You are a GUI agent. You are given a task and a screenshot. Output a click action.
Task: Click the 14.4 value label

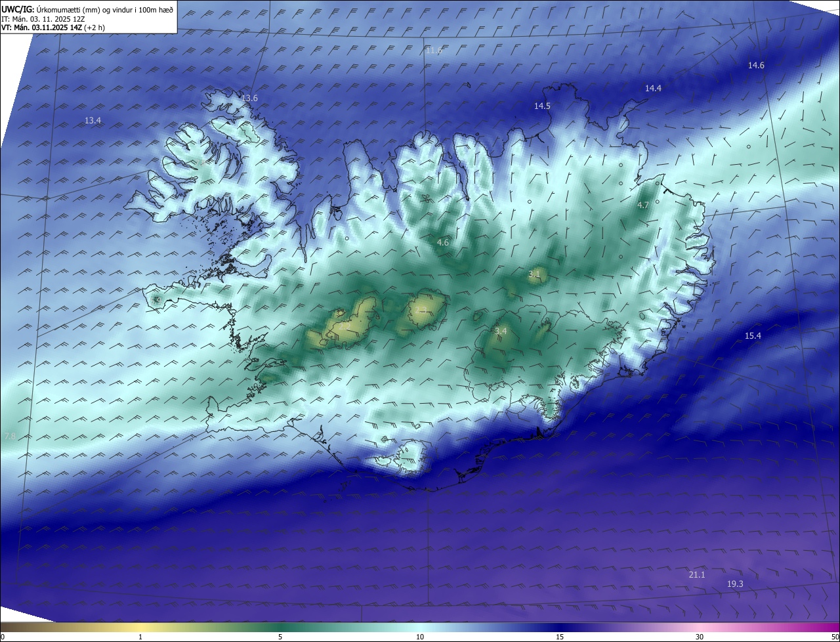pyautogui.click(x=653, y=88)
